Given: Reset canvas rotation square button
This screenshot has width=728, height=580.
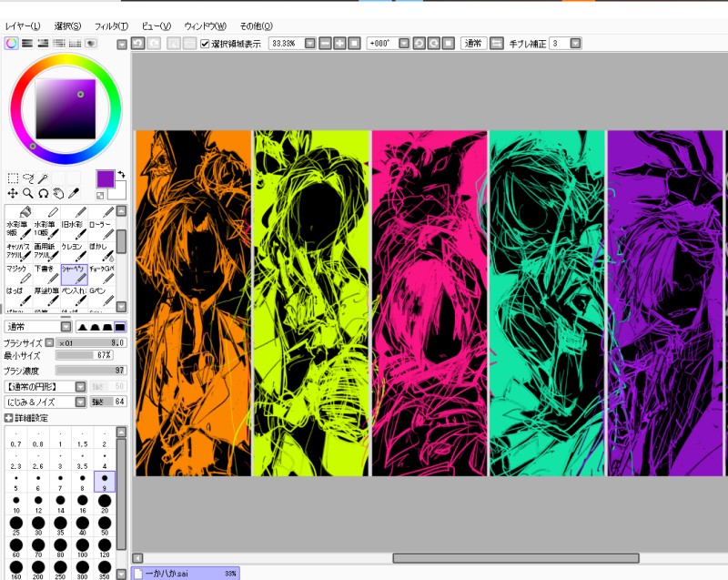Looking at the screenshot, I should 448,43.
